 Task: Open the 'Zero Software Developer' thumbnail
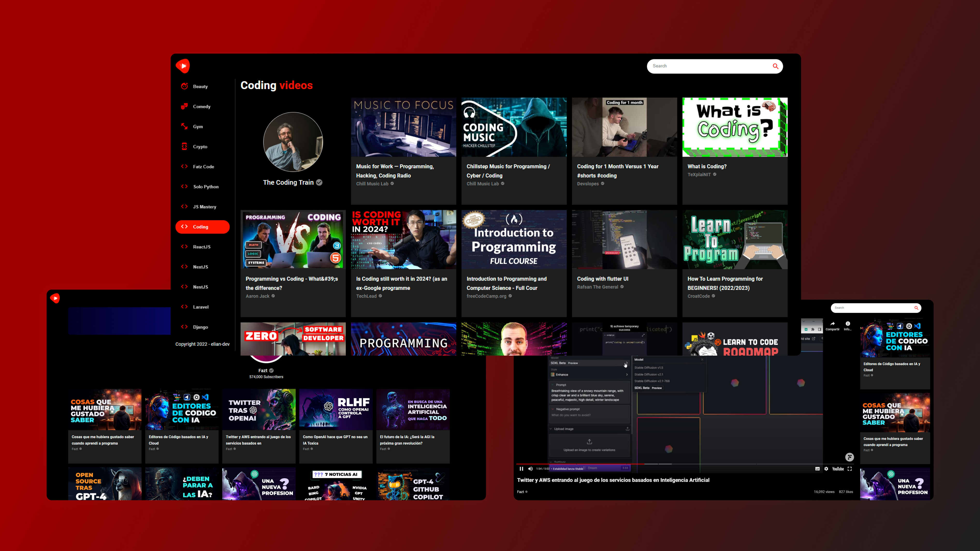tap(293, 339)
